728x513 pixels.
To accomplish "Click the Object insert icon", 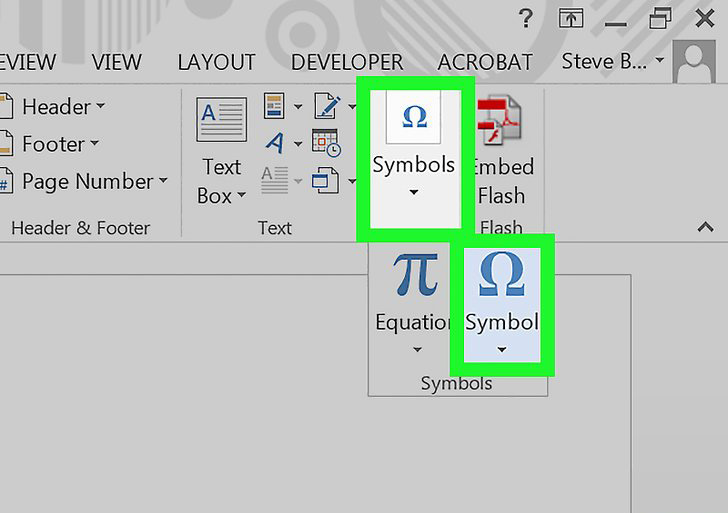I will point(325,180).
